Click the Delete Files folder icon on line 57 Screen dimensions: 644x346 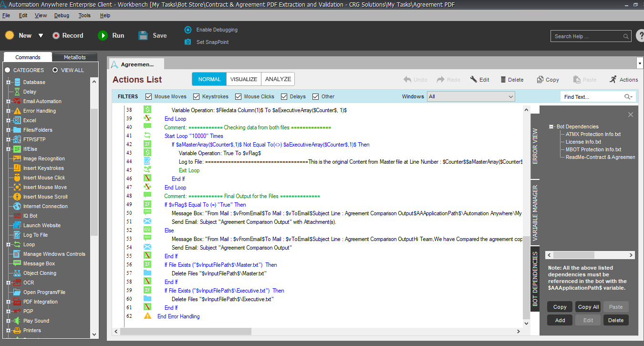(x=147, y=273)
